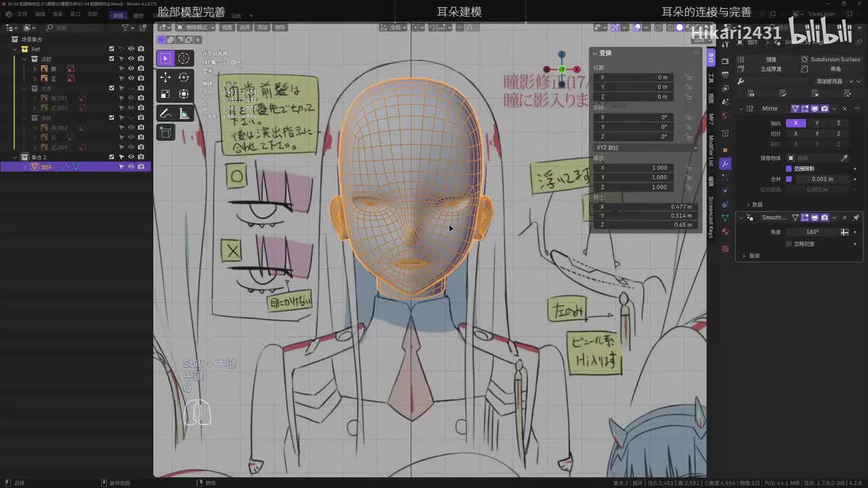Enable the 忽略锐度 checkbox
Screen dimensions: 868x488
tap(789, 243)
